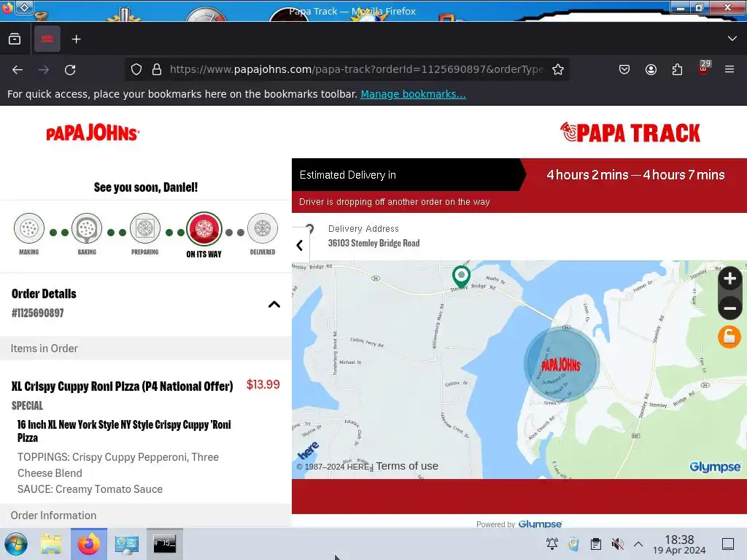The height and width of the screenshot is (560, 747).
Task: Open the file manager from taskbar
Action: coord(51,544)
